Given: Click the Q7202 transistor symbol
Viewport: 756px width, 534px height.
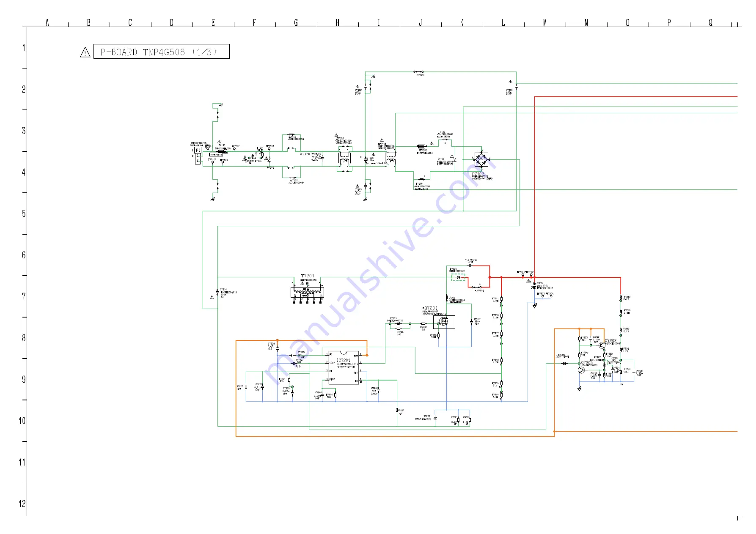Looking at the screenshot, I should [x=602, y=345].
